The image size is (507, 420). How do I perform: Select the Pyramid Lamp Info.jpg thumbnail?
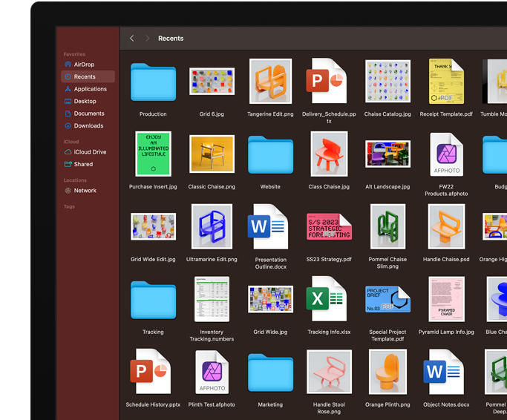point(446,299)
